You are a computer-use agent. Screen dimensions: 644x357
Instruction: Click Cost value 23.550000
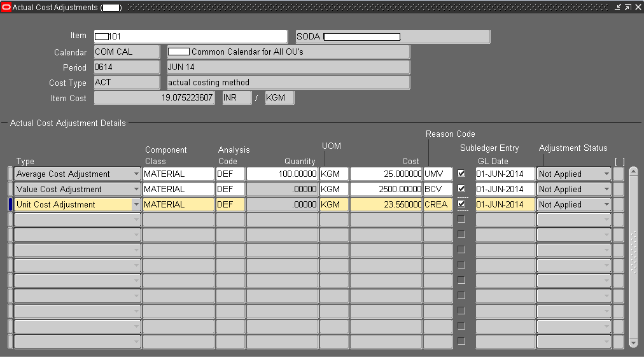pos(386,204)
